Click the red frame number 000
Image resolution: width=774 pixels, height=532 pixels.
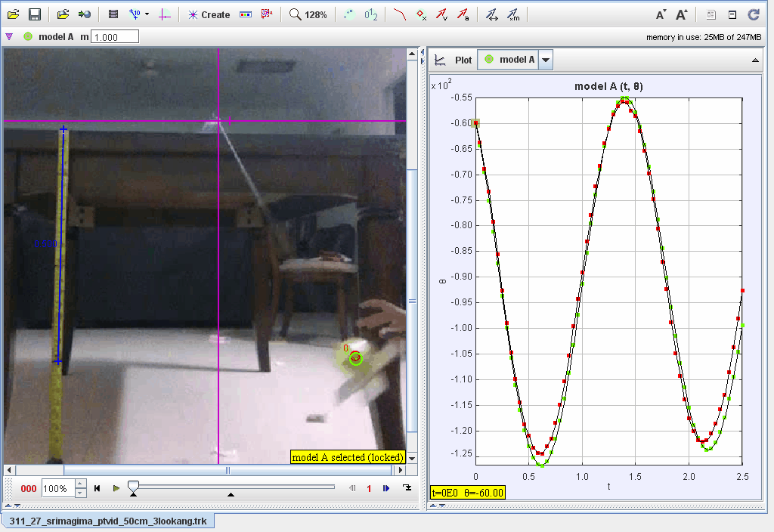[29, 489]
